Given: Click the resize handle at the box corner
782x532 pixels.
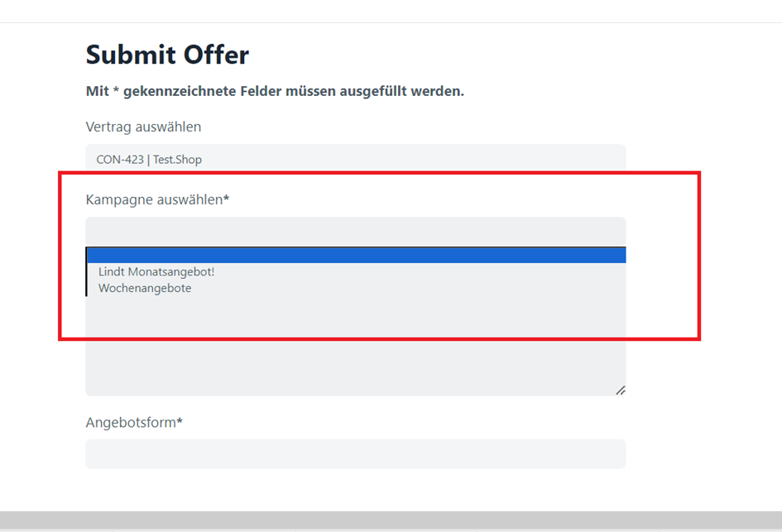Looking at the screenshot, I should tap(620, 390).
